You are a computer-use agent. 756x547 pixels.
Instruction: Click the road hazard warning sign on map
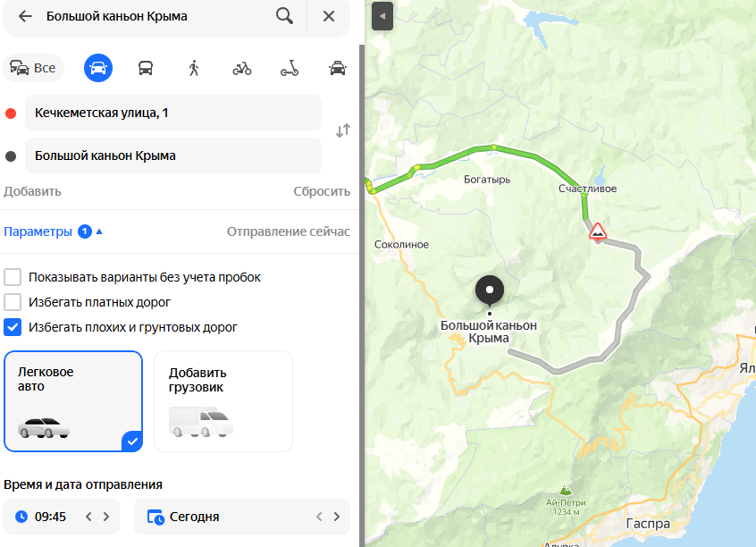pos(598,231)
